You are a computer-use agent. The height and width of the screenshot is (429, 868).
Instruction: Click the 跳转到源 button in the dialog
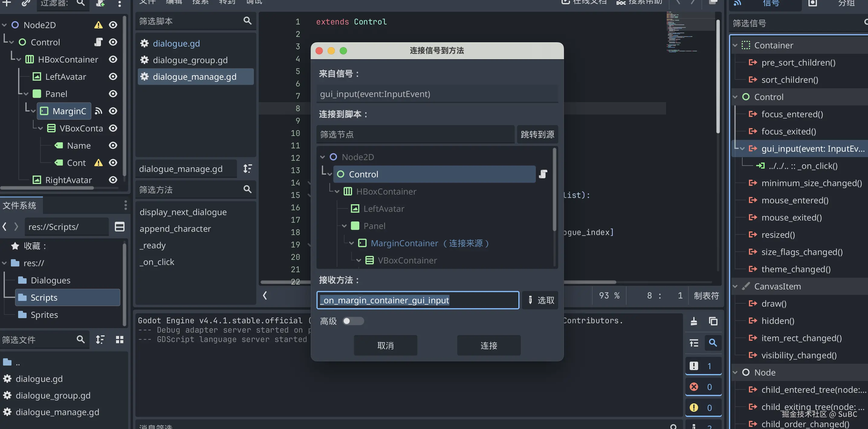click(x=537, y=134)
